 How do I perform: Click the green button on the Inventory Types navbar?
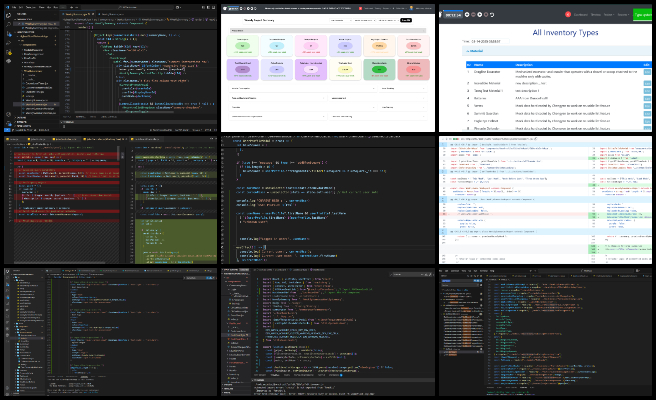tap(643, 15)
